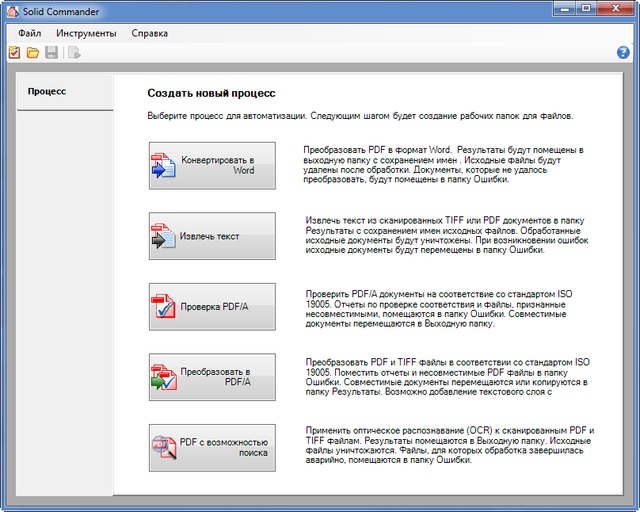Click the run process toolbar icon
The height and width of the screenshot is (512, 640).
point(73,52)
